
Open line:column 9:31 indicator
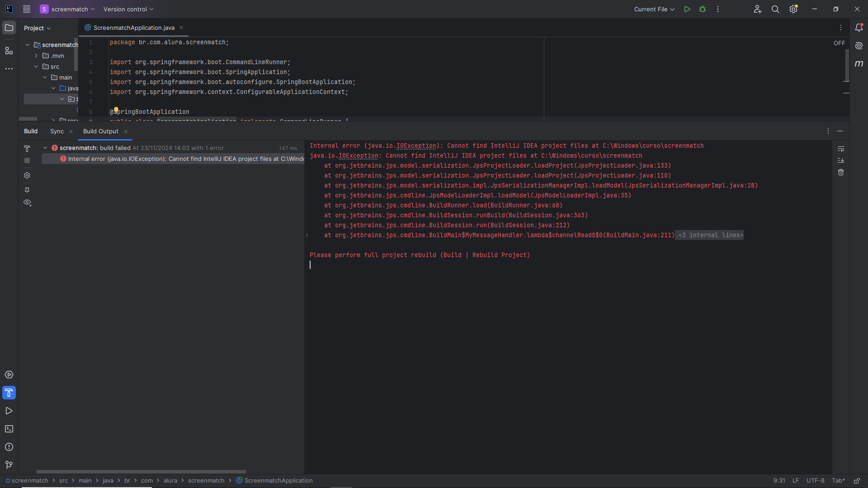(779, 481)
